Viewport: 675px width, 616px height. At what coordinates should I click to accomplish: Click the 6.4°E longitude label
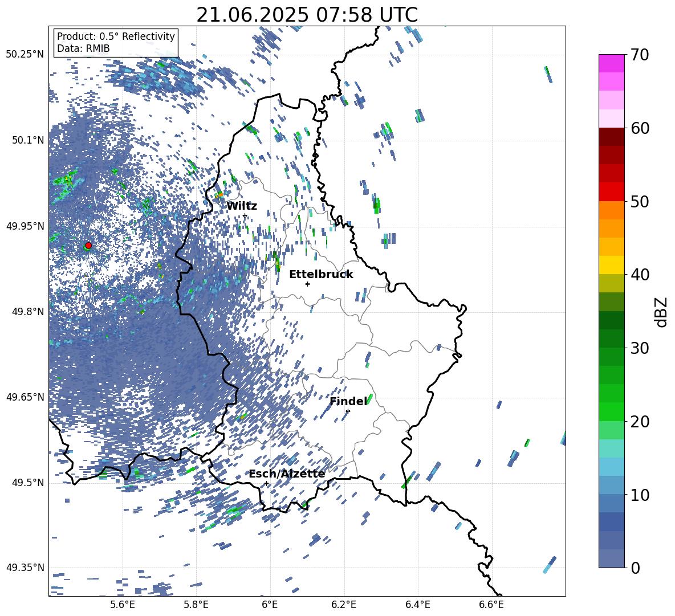[417, 605]
